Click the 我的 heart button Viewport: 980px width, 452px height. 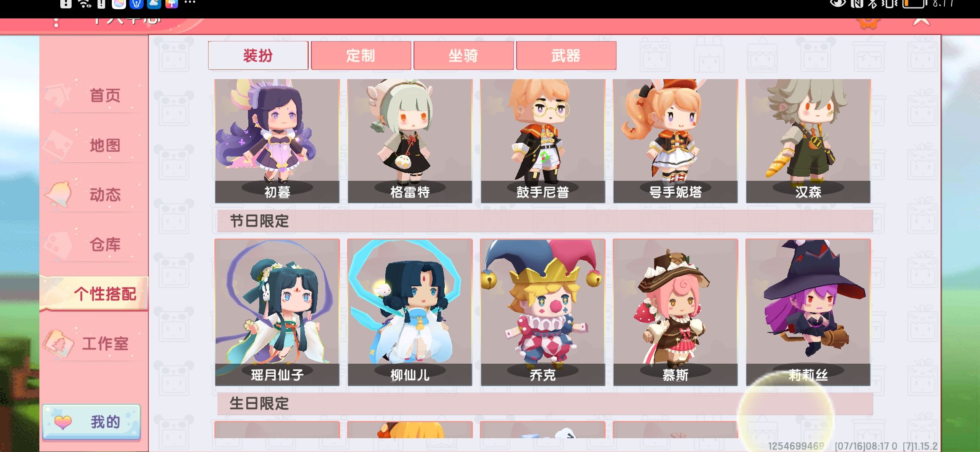coord(91,422)
